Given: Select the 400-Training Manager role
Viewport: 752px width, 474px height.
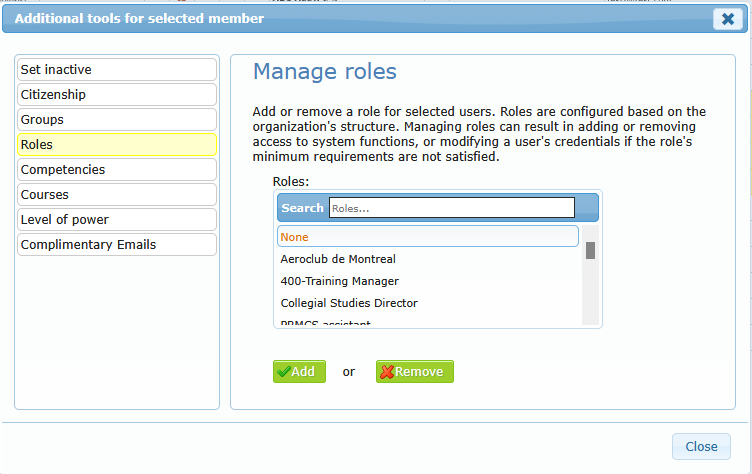Looking at the screenshot, I should 339,281.
